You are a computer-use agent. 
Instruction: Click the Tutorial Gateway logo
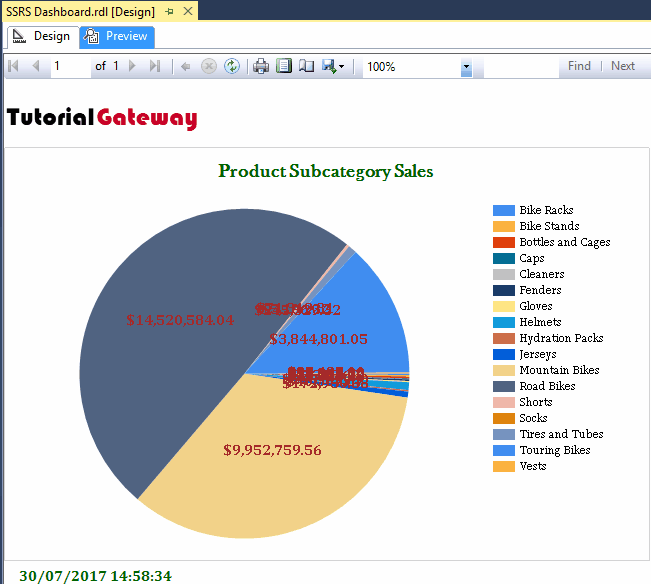coord(102,119)
